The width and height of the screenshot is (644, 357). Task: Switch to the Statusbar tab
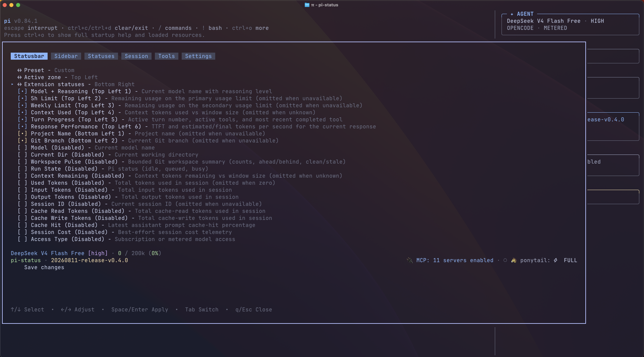click(29, 56)
